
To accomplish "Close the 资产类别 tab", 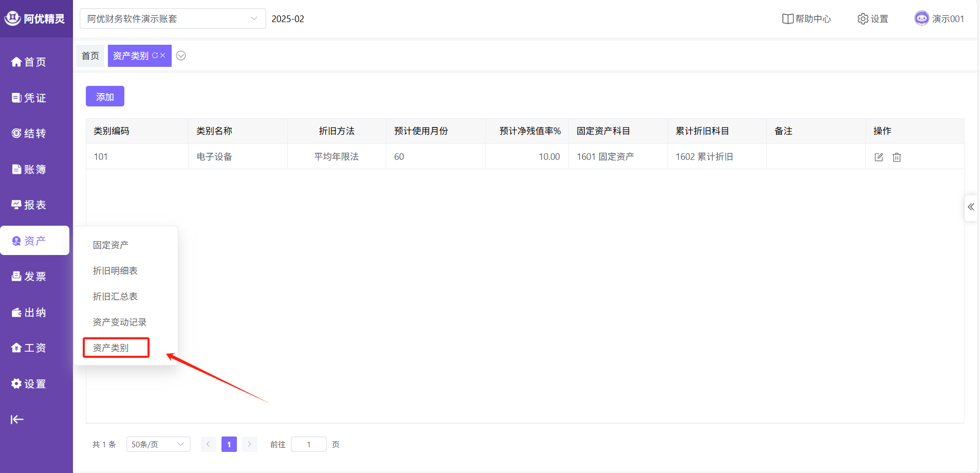I will (x=163, y=56).
